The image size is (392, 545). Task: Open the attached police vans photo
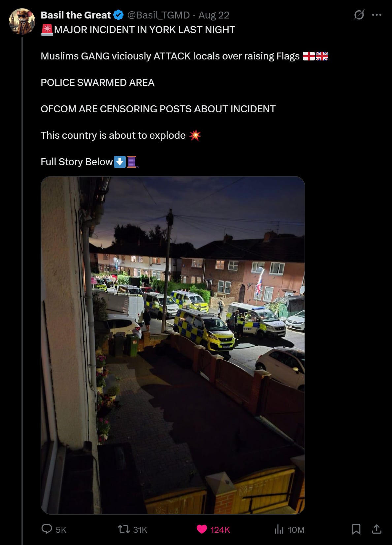(x=173, y=345)
